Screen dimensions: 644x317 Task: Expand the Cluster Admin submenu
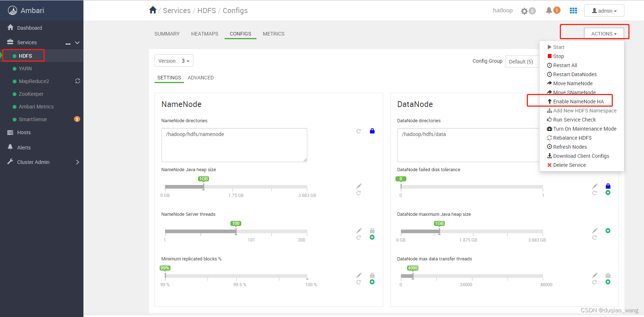77,162
